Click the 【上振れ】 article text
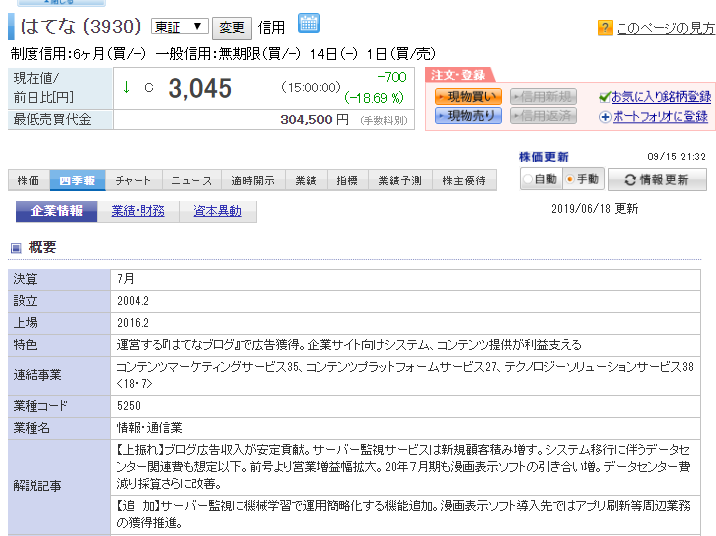The width and height of the screenshot is (716, 536). pyautogui.click(x=403, y=467)
